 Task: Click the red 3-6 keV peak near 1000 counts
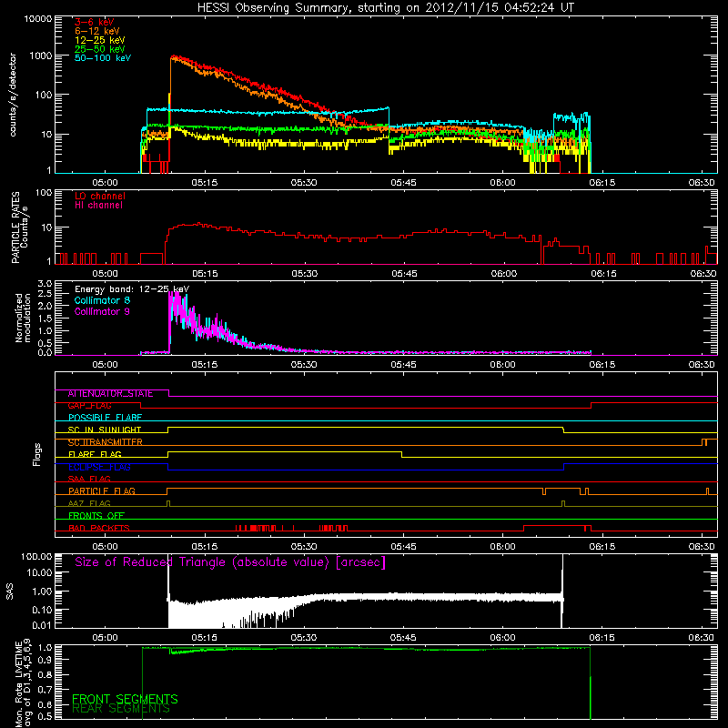click(x=174, y=57)
